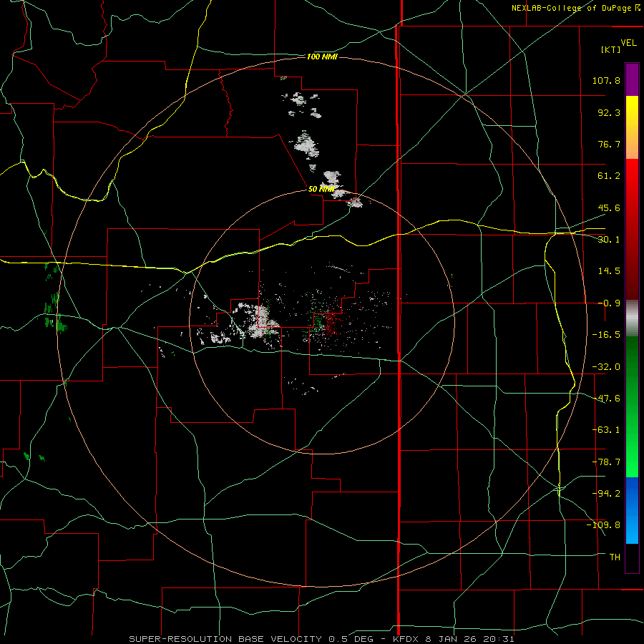Viewport: 644px width, 644px height.
Task: Pick the red segment of velocity color bar
Action: tap(632, 229)
